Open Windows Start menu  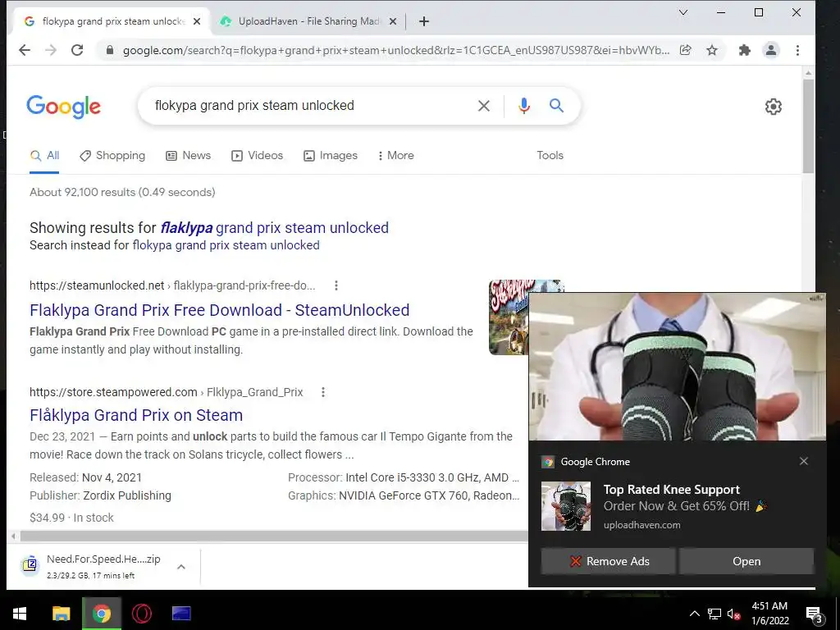(20, 614)
